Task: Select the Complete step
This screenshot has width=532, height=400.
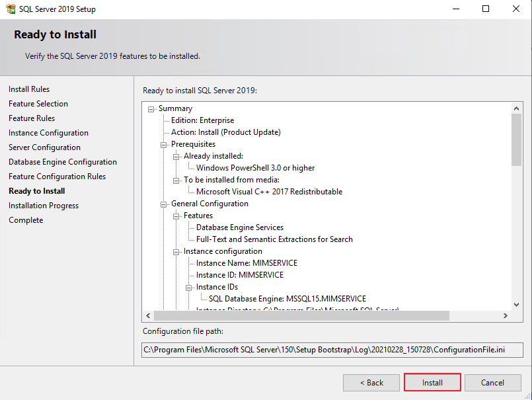Action: coord(26,220)
